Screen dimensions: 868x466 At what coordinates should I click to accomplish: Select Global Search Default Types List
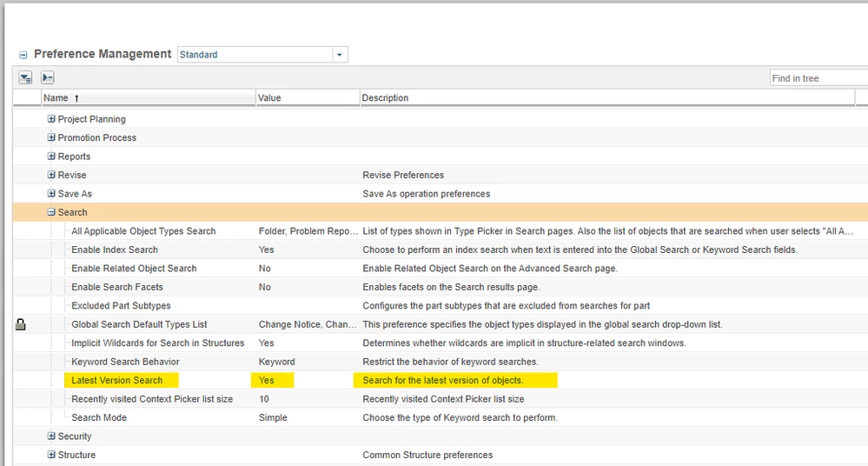tap(139, 324)
